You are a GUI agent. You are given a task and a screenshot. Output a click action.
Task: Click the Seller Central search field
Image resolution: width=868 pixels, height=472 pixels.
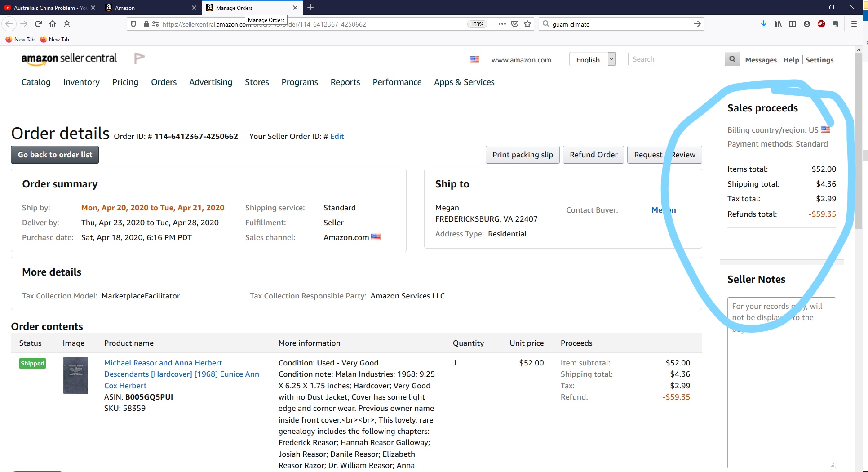tap(676, 59)
